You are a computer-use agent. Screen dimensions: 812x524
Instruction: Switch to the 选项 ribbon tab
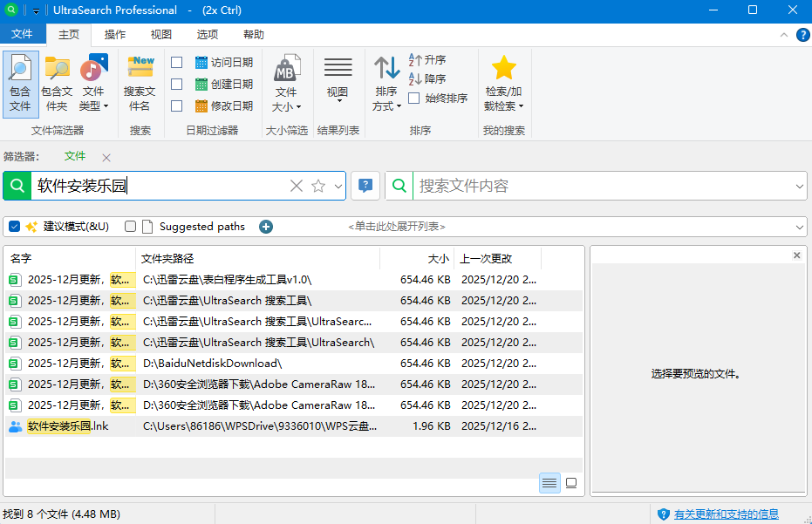[x=208, y=35]
